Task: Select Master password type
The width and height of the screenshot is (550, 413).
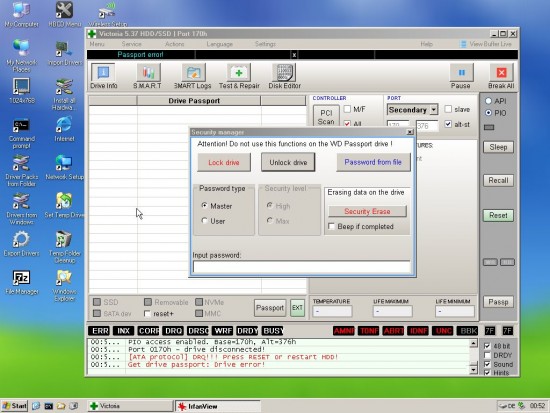Action: tap(204, 206)
